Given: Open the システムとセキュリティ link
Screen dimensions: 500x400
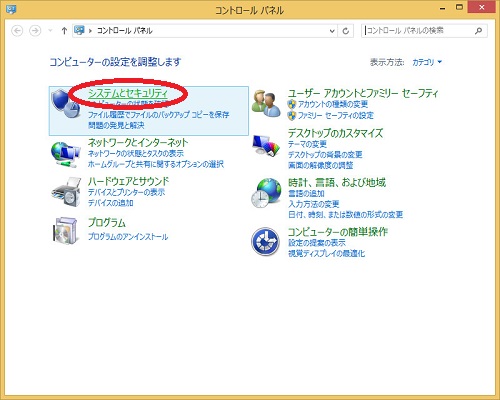Looking at the screenshot, I should pos(128,93).
